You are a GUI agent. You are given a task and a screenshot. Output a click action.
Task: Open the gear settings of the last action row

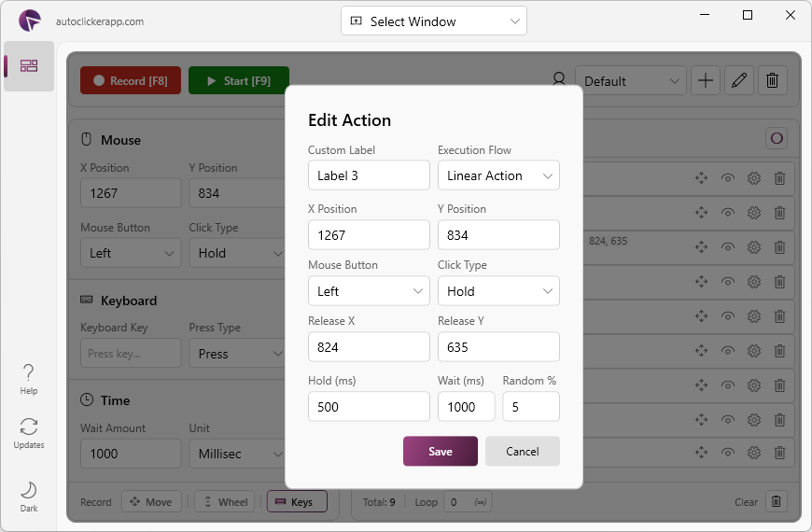[x=754, y=453]
